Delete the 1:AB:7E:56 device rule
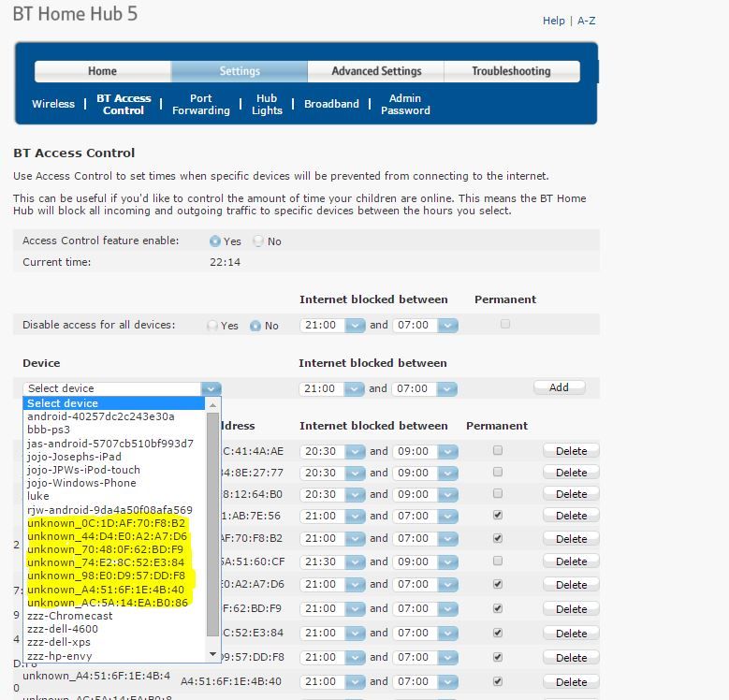Screen dimensions: 729x700 click(x=571, y=516)
